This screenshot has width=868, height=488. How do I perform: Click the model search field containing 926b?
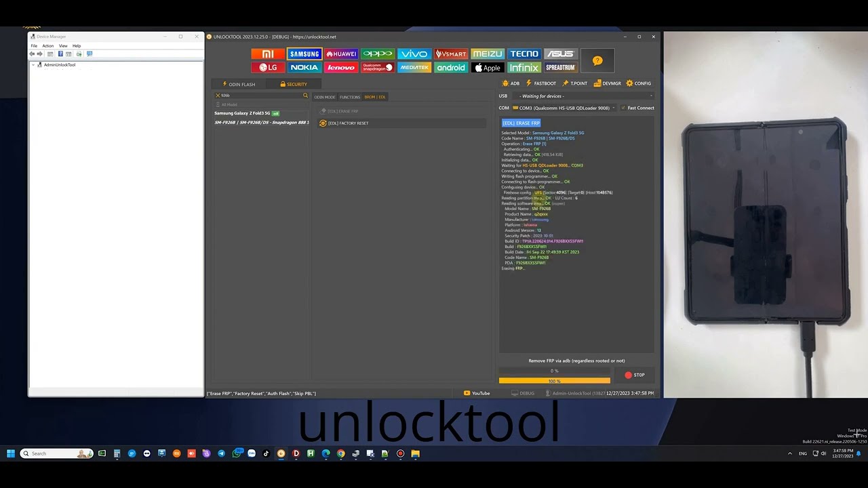pyautogui.click(x=261, y=96)
